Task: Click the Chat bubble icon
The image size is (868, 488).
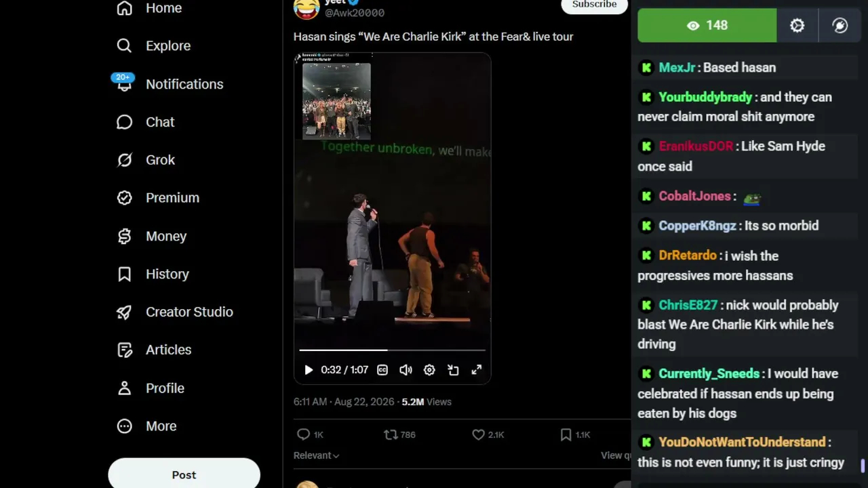Action: pyautogui.click(x=124, y=122)
